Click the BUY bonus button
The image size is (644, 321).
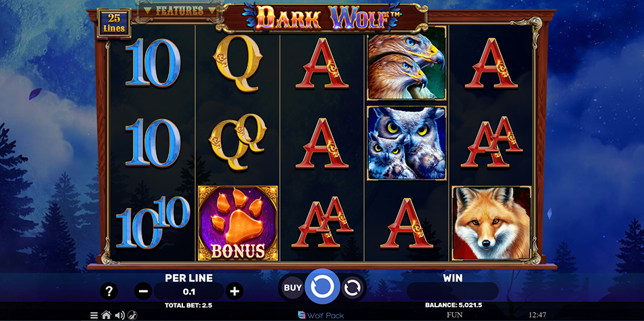293,288
